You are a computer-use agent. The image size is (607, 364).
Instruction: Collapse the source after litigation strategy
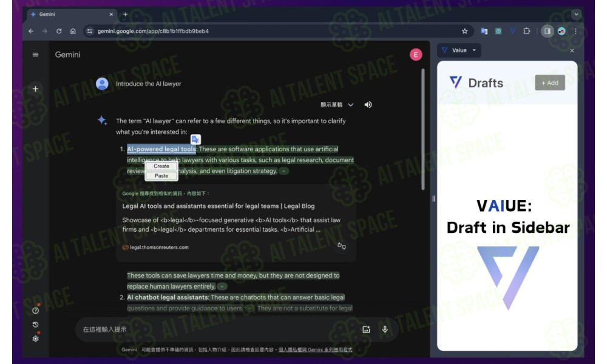283,171
